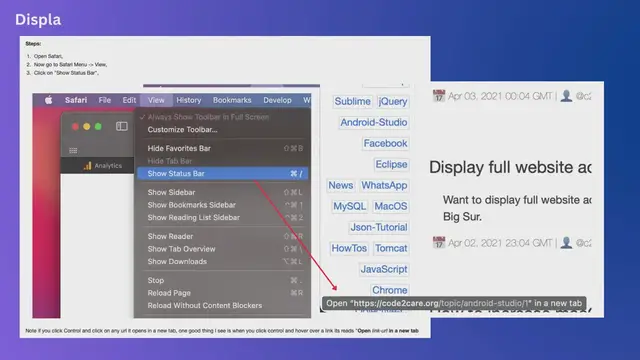Open the File menu

[x=104, y=100]
